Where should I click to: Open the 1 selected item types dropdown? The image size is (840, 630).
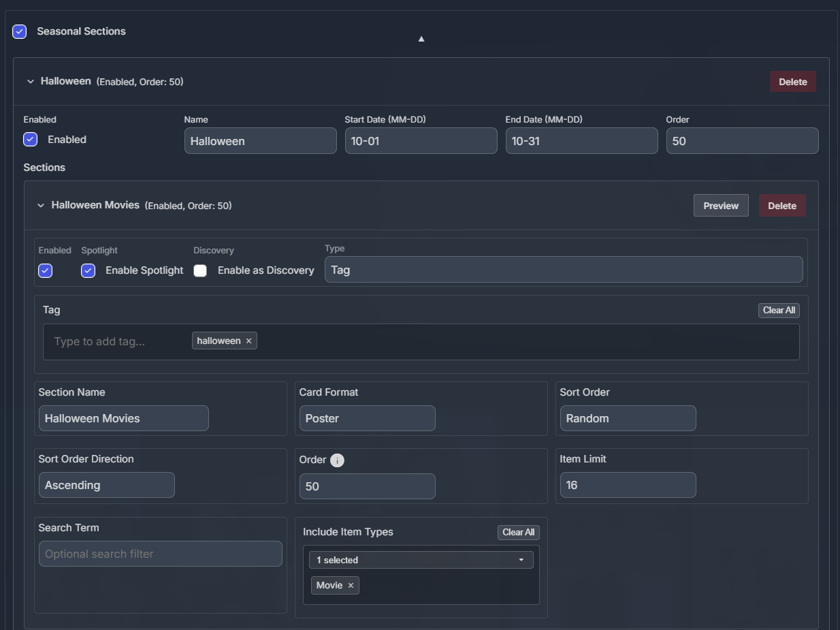(421, 560)
